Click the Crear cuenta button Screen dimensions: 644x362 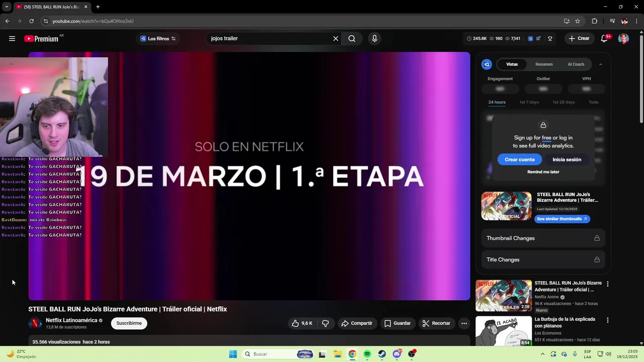pos(520,159)
